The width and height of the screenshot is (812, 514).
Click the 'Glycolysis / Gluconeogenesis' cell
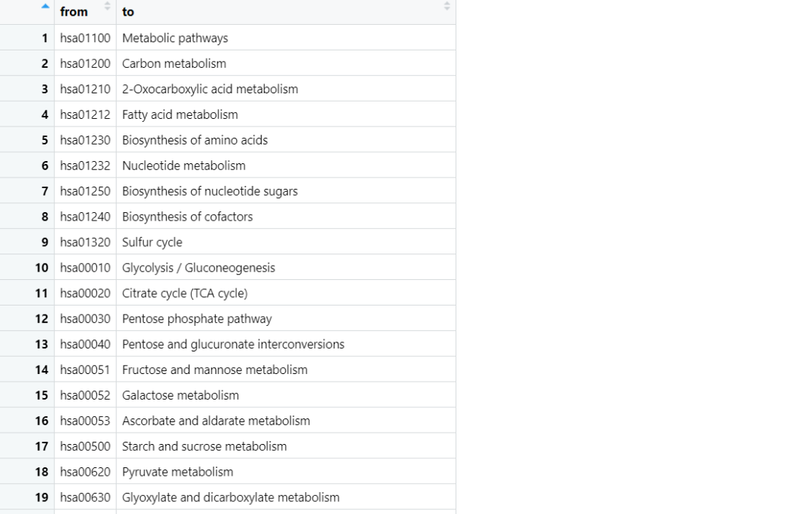click(198, 268)
